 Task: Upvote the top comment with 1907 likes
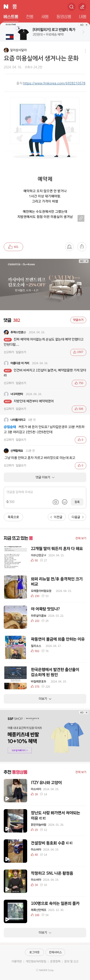point(78,352)
